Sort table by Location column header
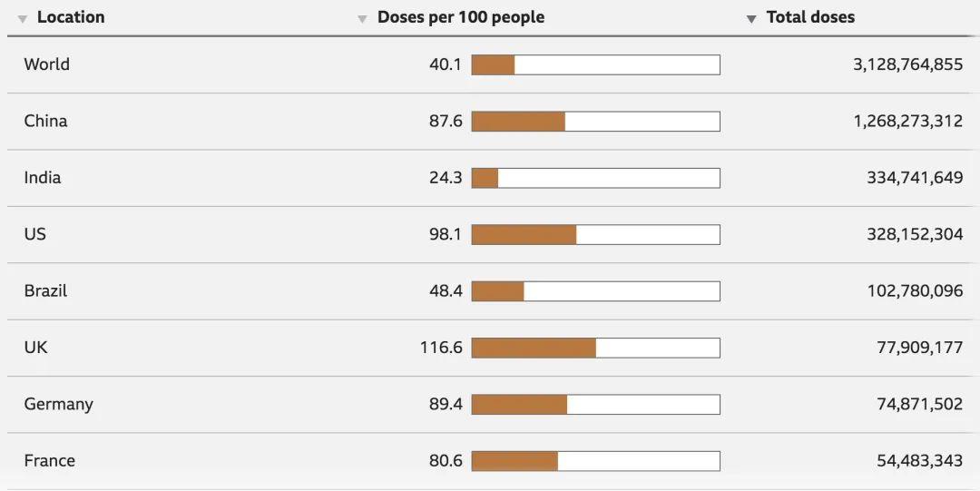The height and width of the screenshot is (491, 980). click(70, 17)
